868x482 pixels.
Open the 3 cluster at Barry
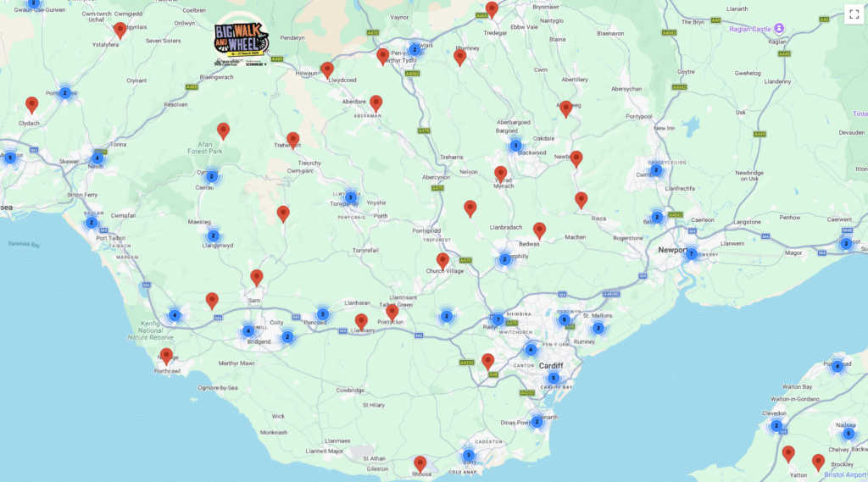tap(468, 455)
